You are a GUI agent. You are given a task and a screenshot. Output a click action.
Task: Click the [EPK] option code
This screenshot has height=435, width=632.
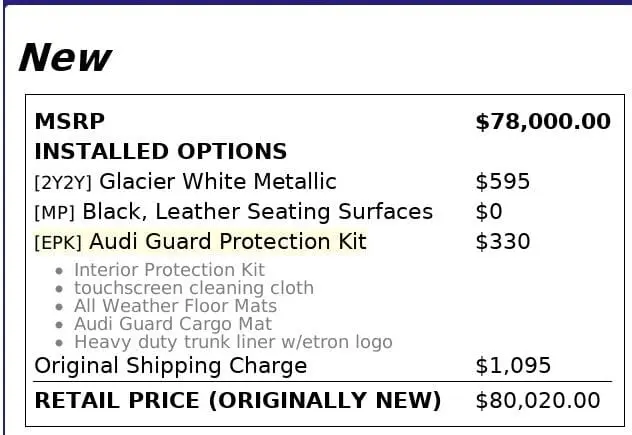tap(58, 243)
